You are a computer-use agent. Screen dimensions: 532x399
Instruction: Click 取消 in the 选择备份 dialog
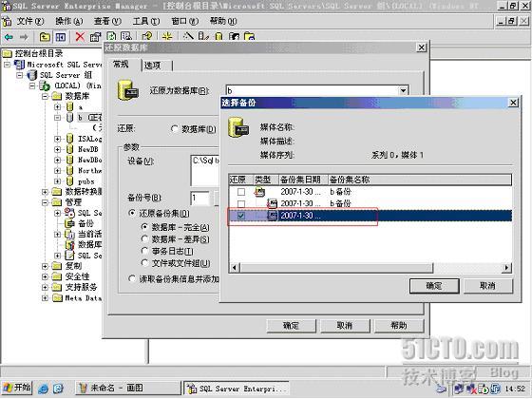point(488,286)
